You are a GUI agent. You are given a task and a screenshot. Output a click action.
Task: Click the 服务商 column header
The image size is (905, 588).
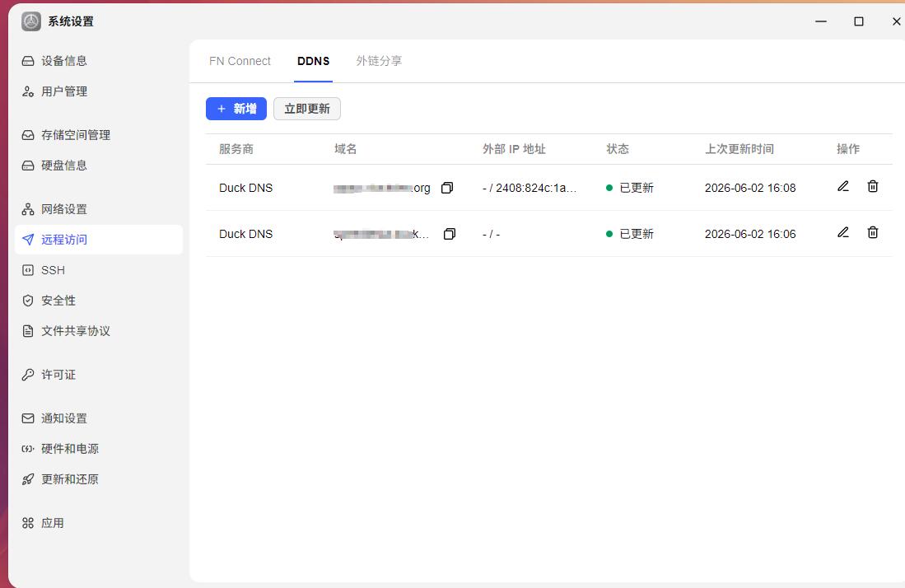coord(236,149)
